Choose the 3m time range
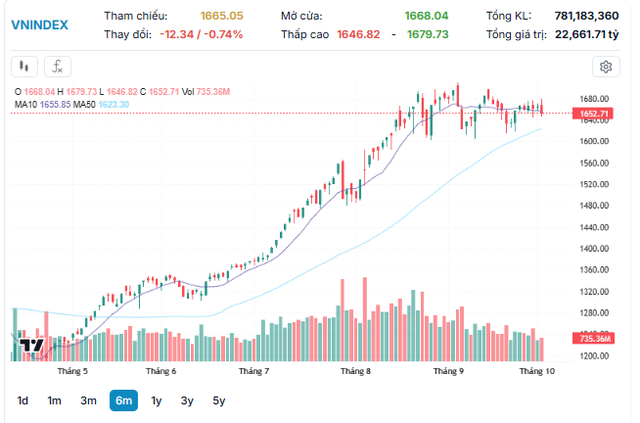 click(88, 400)
